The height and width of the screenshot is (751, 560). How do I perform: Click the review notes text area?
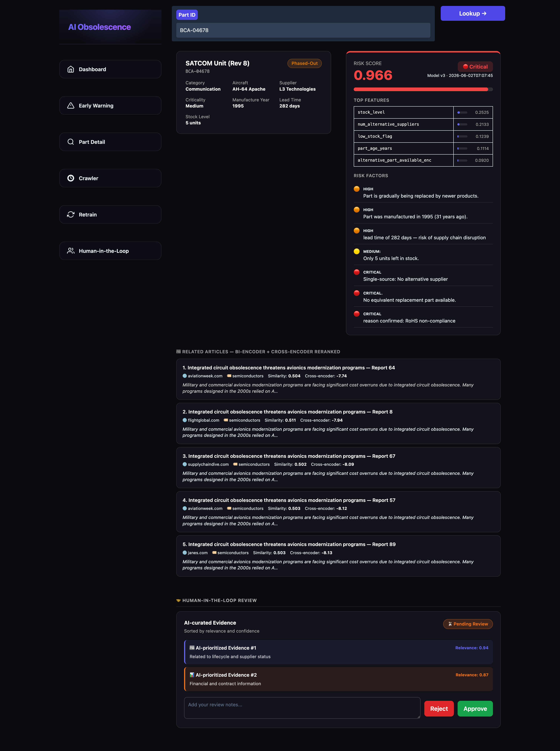302,708
